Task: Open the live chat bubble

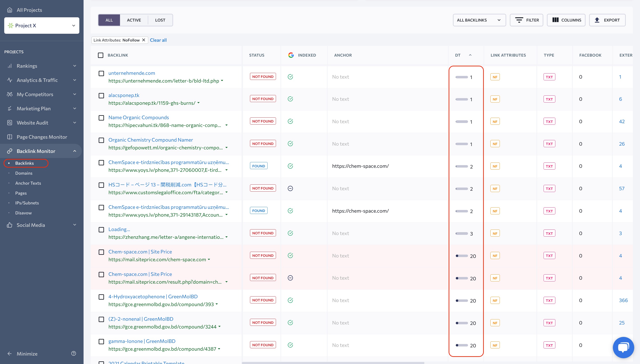Action: 623,348
